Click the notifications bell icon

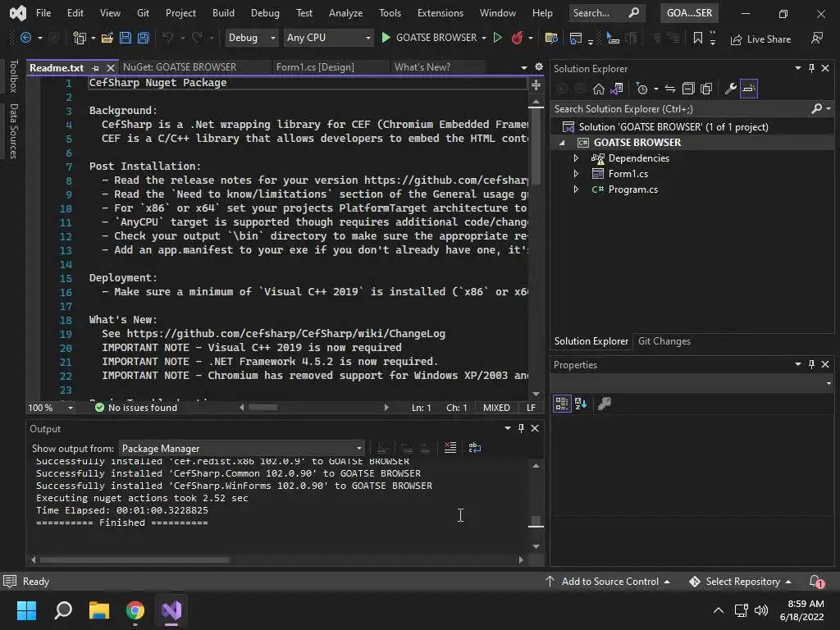click(x=816, y=582)
